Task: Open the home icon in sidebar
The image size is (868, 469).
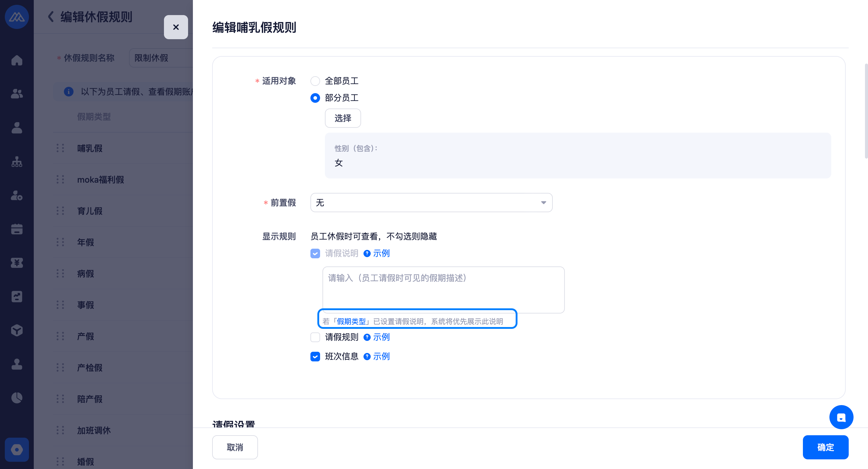Action: click(17, 60)
